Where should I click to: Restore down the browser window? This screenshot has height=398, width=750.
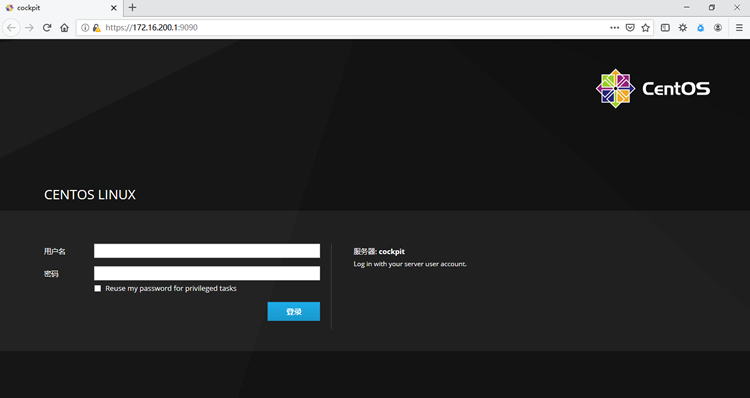(712, 8)
